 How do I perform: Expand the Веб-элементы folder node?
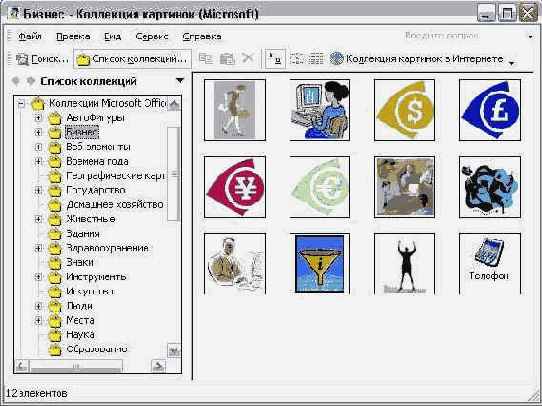coord(38,147)
